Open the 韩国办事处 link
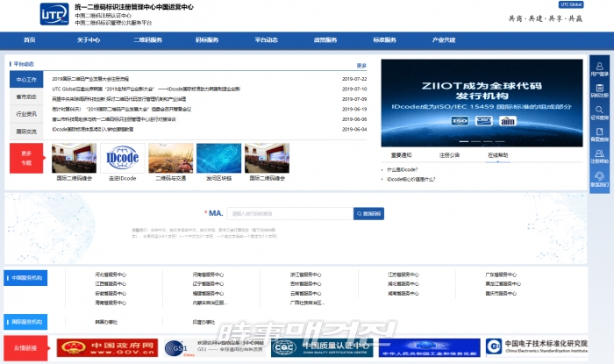The image size is (614, 364). click(106, 322)
